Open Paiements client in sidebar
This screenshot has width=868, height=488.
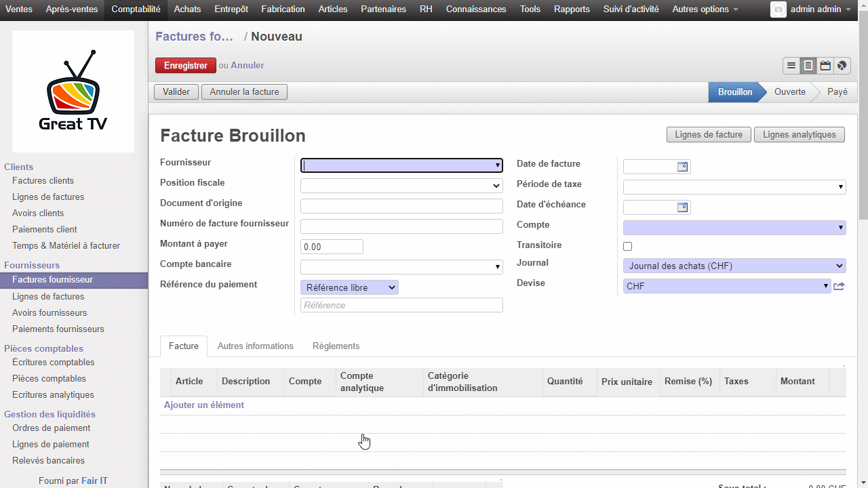coord(45,229)
